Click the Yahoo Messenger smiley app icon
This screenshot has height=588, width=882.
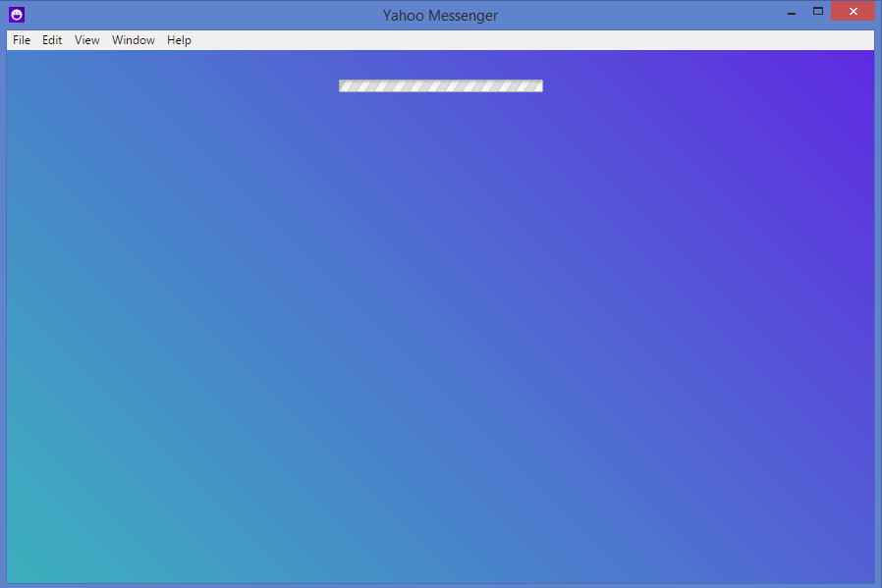17,15
